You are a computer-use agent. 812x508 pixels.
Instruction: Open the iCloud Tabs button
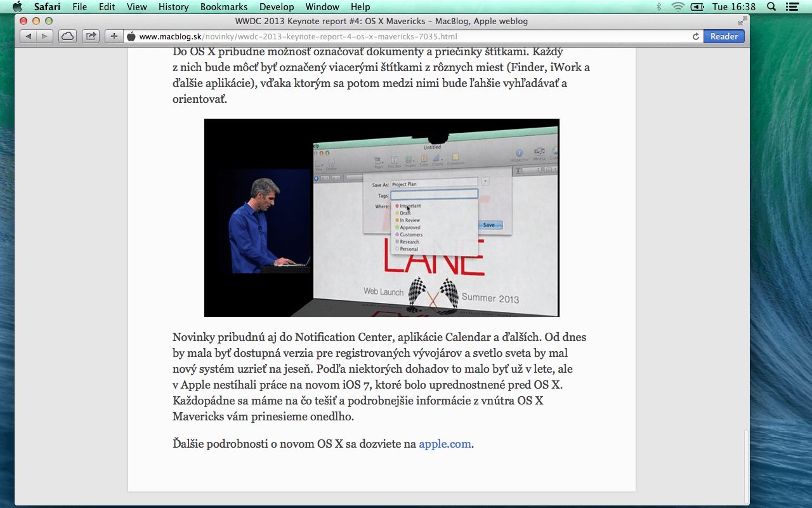click(x=67, y=36)
